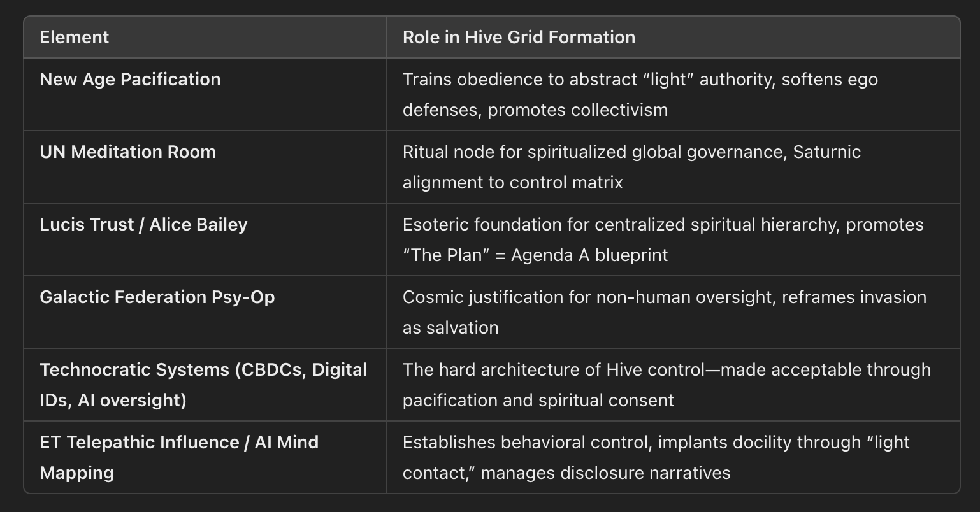
Task: Click the Technocratic Systems (CBDCs, Digital IDs) cell
Action: click(205, 385)
